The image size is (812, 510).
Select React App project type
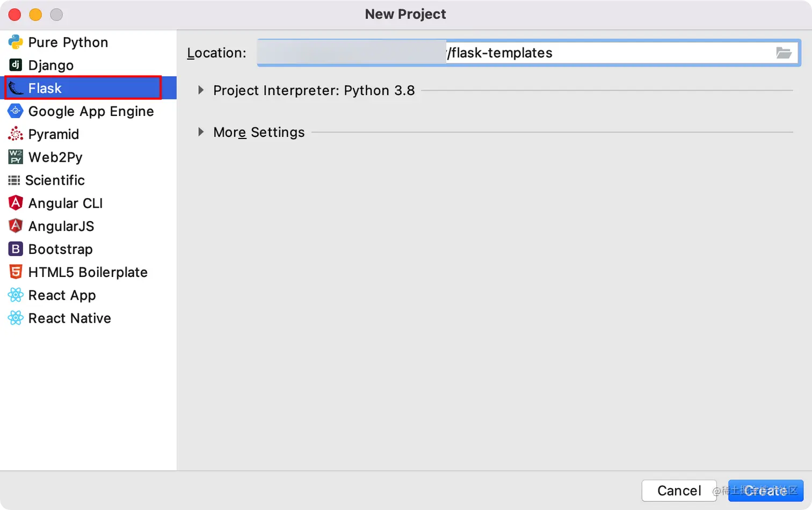pos(62,295)
